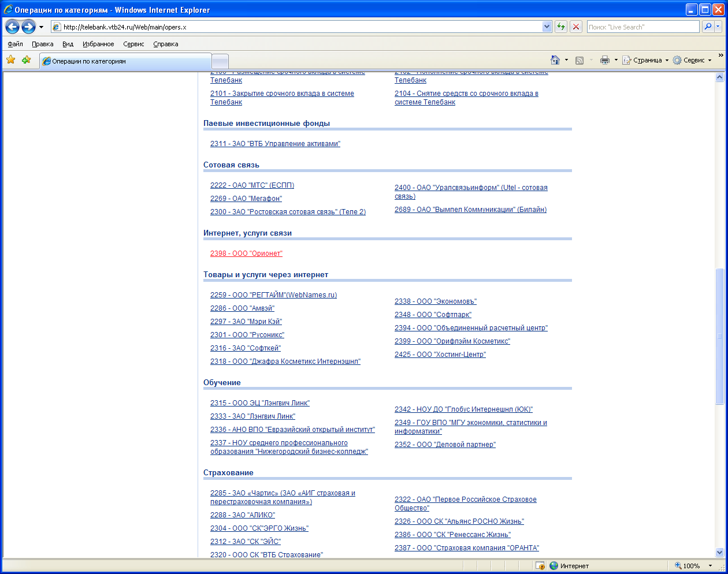Open link 2316 ЗАО Софткей
Image resolution: width=728 pixels, height=574 pixels.
(246, 348)
